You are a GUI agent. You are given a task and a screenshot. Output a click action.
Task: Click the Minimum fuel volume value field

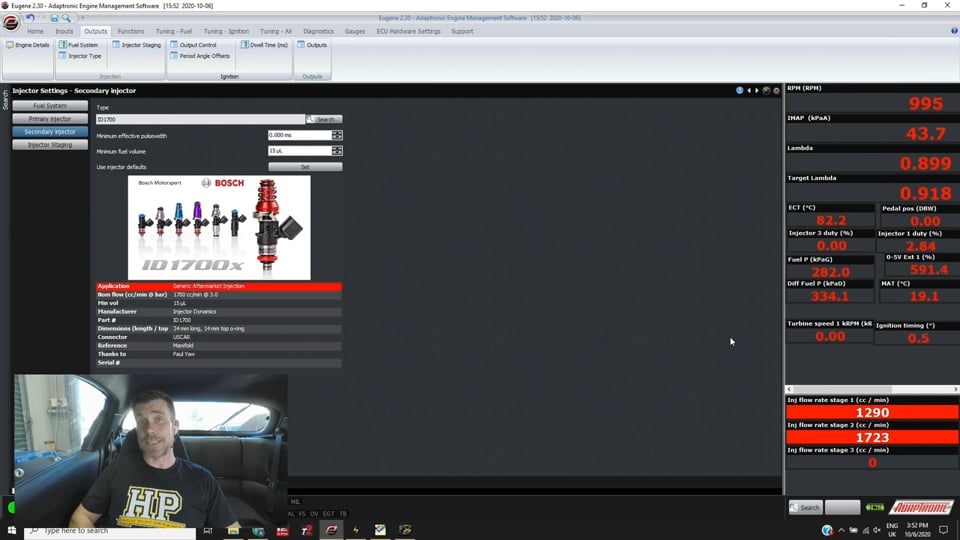pos(299,151)
